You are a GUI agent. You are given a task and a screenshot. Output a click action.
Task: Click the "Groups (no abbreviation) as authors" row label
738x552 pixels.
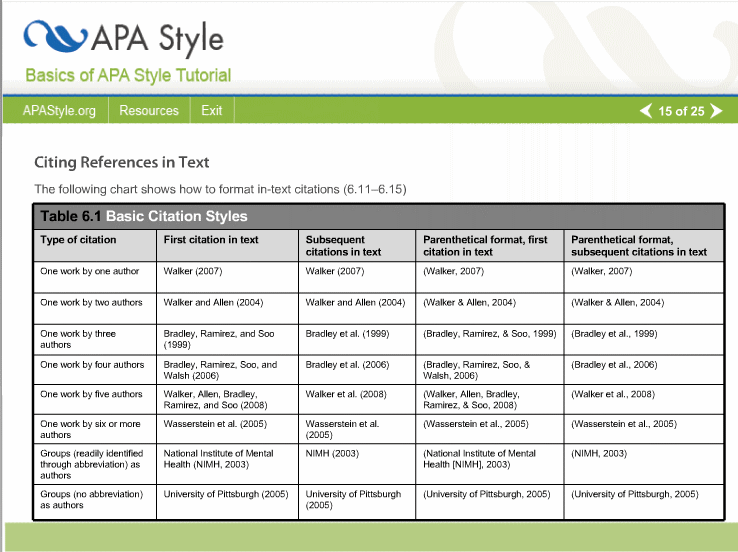click(91, 499)
